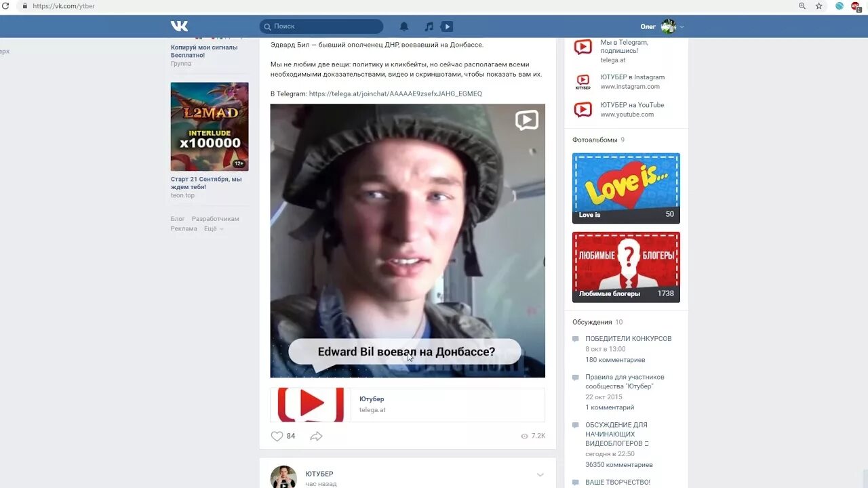
Task: Select 'Реклама' in the sidebar footer
Action: [x=184, y=228]
